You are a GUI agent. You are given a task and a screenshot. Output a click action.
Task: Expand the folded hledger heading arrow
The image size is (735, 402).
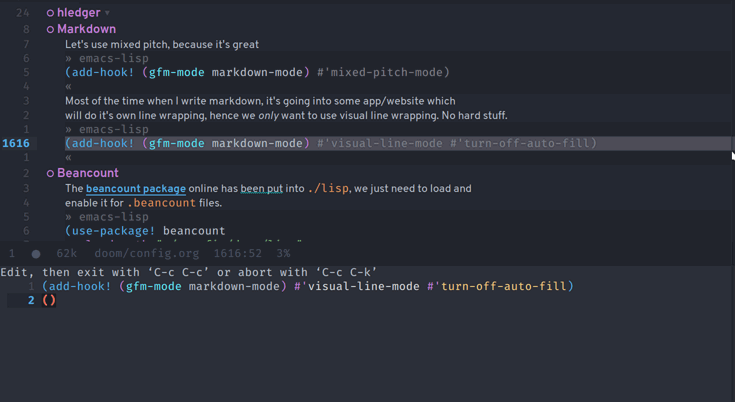[x=107, y=13]
